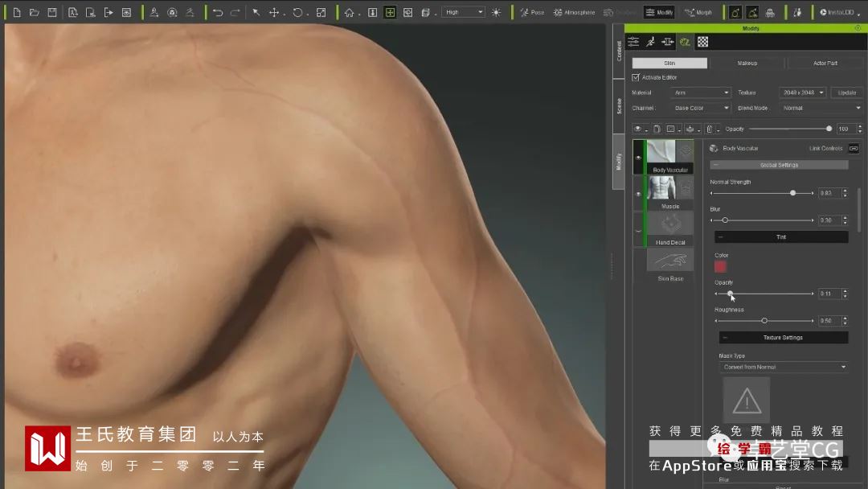Toggle the first green-outlined edit mode icon
This screenshot has width=868, height=489.
pyautogui.click(x=735, y=12)
